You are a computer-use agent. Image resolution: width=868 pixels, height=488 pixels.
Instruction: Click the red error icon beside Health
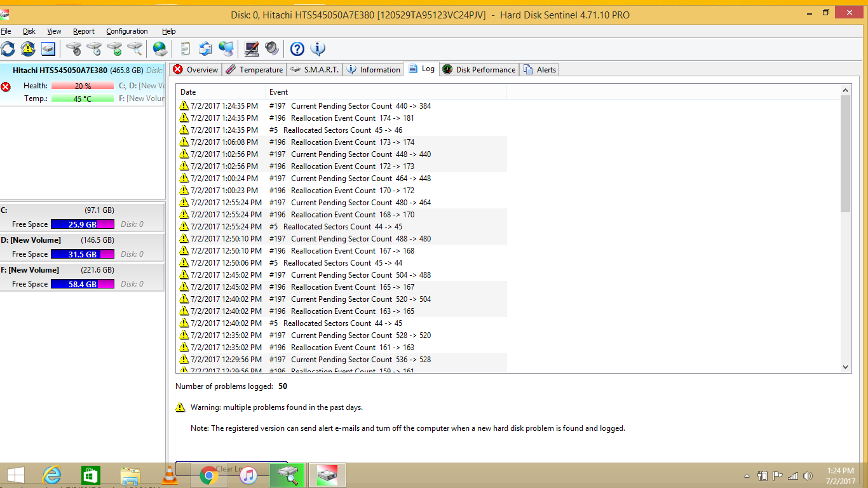[x=6, y=87]
